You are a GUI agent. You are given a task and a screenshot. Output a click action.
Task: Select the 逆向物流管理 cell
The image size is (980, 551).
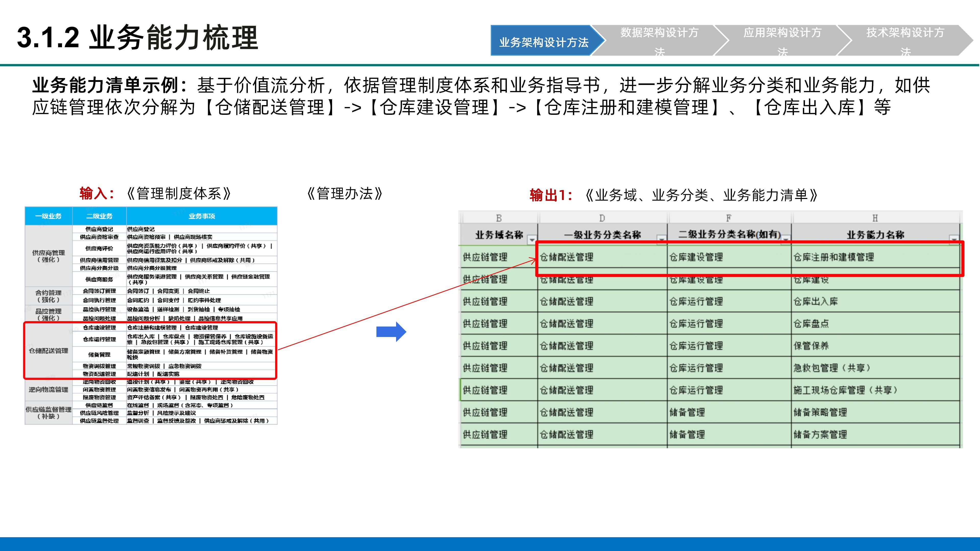48,389
